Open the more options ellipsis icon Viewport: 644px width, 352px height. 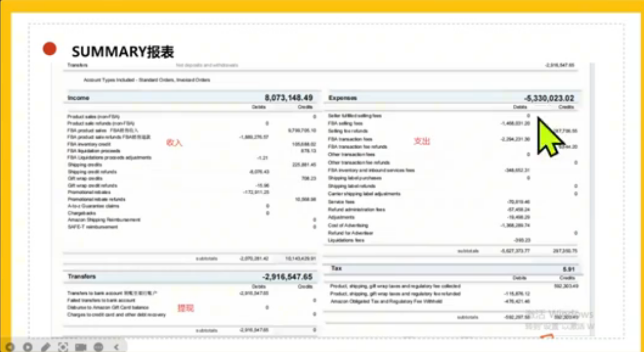99,347
